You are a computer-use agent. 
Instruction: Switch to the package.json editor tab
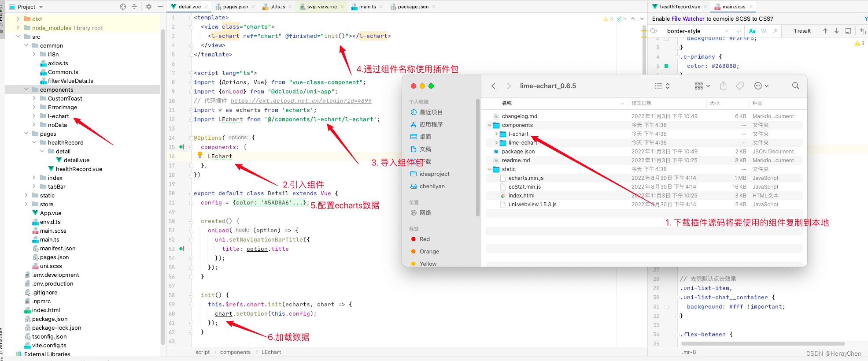[x=413, y=7]
